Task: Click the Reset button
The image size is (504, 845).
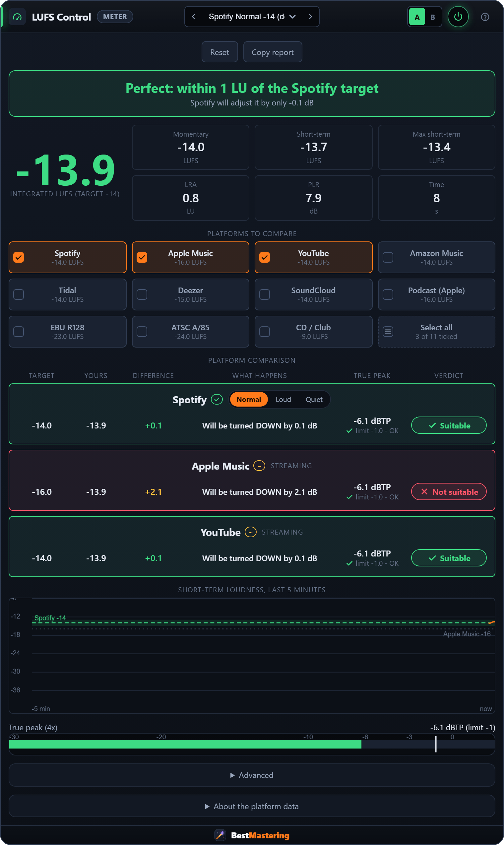Action: [220, 52]
